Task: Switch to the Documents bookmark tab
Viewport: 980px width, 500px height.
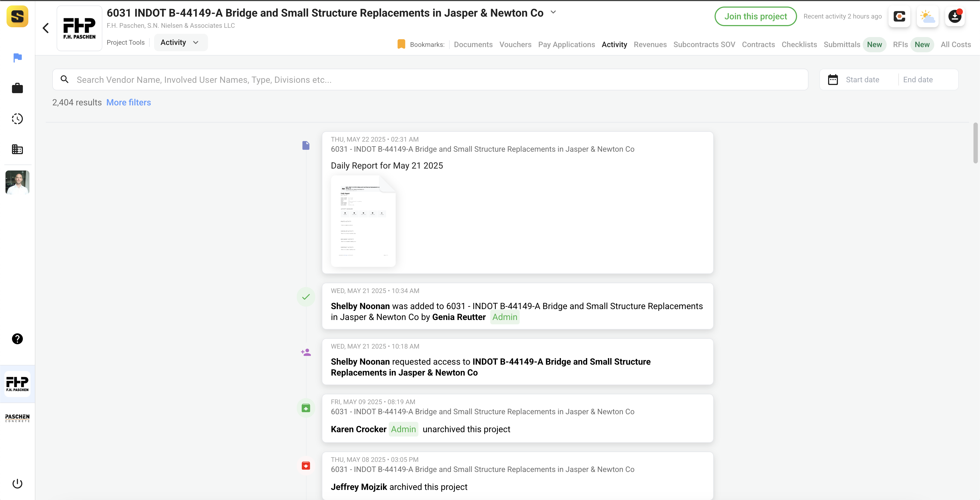Action: coord(473,44)
